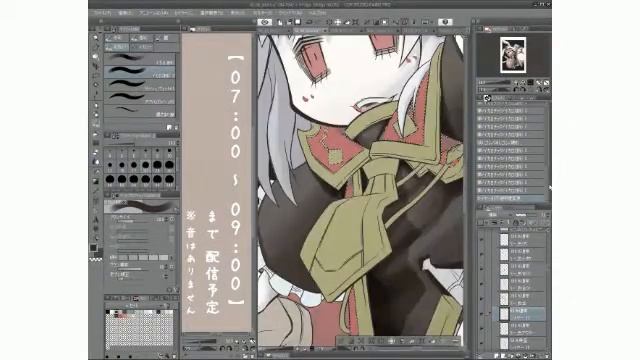Select the Fill bucket tool in tool palette
The height and width of the screenshot is (360, 640).
pyautogui.click(x=96, y=171)
